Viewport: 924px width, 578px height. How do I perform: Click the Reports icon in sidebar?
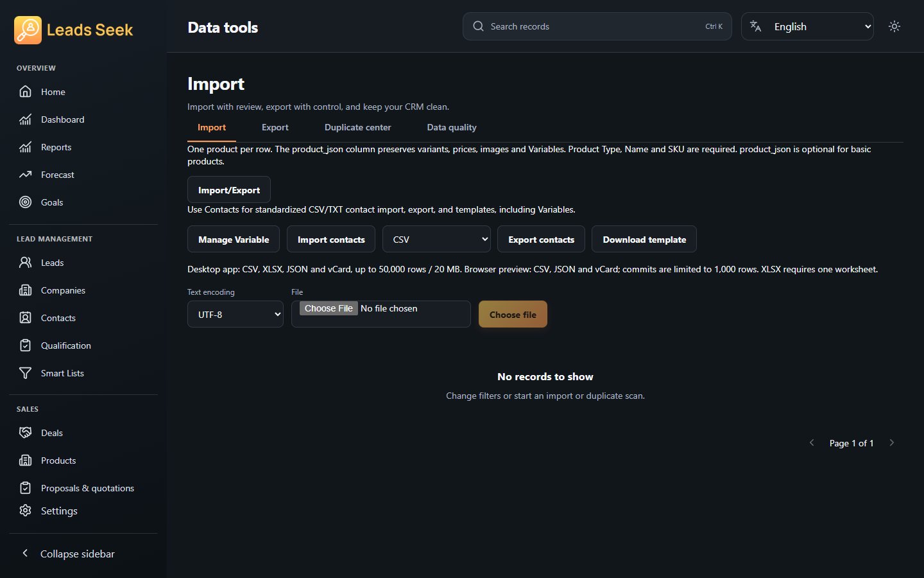click(x=25, y=147)
